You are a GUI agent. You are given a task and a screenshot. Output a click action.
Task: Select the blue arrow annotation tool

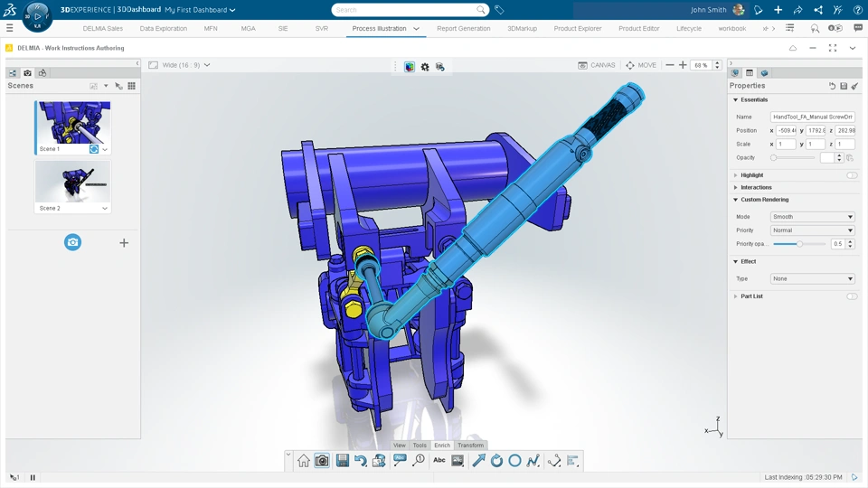pos(478,460)
